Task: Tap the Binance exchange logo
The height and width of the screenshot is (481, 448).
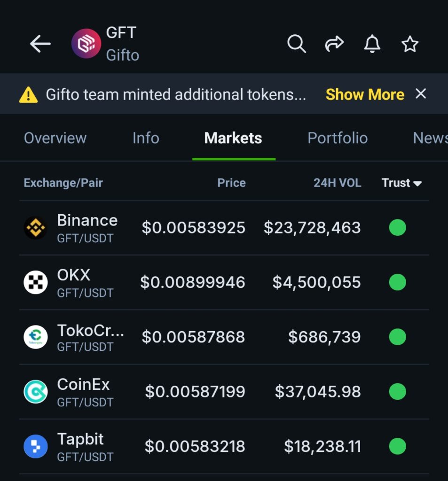Action: pyautogui.click(x=36, y=228)
